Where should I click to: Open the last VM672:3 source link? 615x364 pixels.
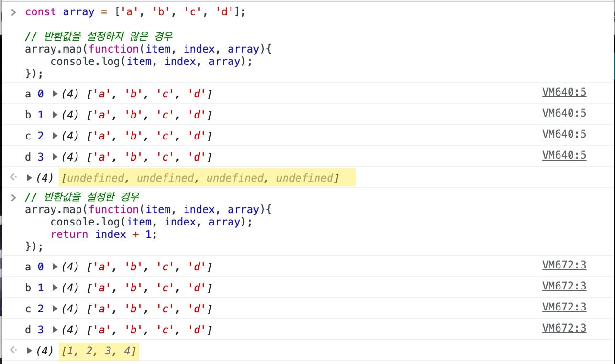[564, 328]
